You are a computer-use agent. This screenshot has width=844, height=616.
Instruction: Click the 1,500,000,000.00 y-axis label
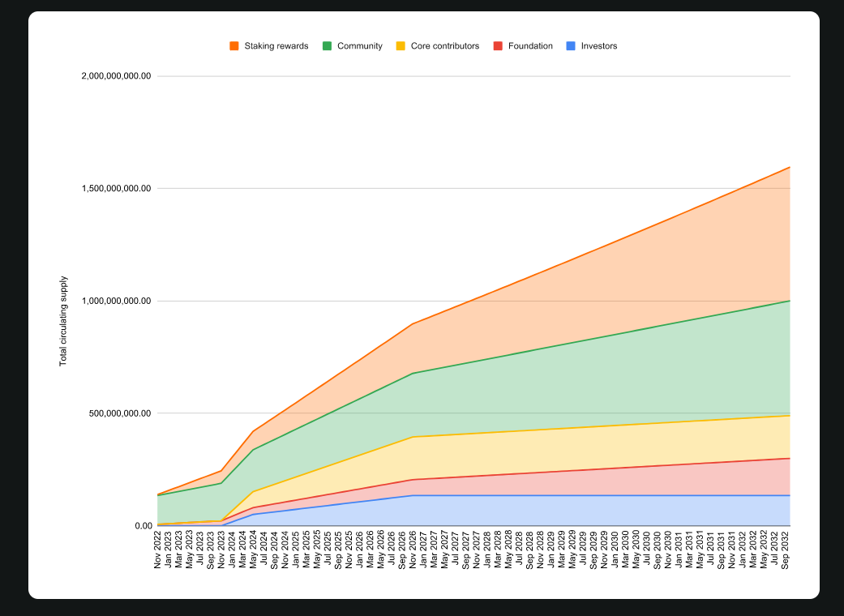pyautogui.click(x=116, y=188)
